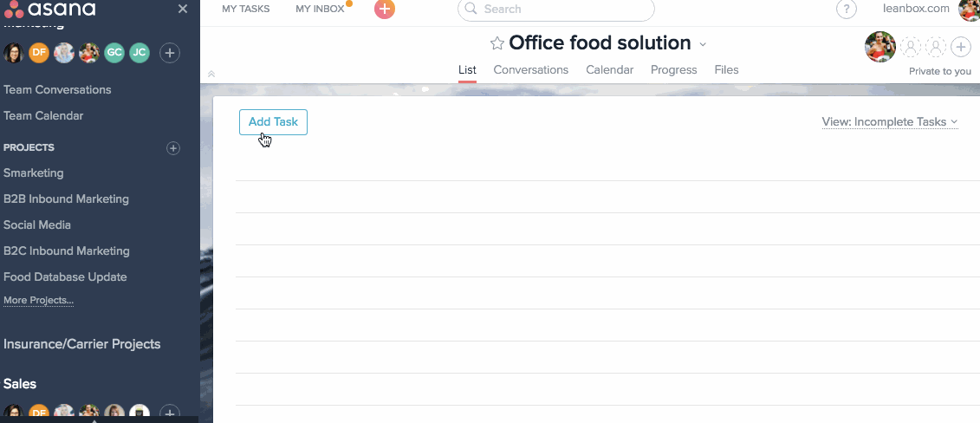Close the sidebar with the X icon

pyautogui.click(x=183, y=9)
